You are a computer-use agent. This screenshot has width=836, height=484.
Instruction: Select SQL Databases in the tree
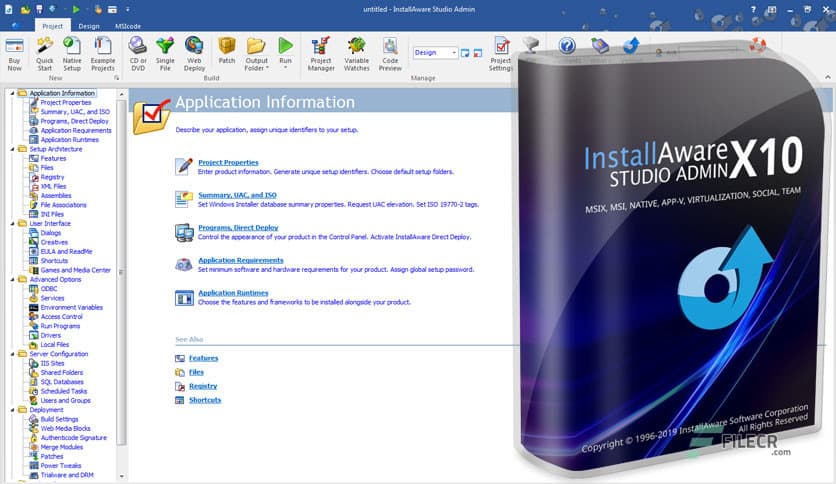pyautogui.click(x=62, y=382)
